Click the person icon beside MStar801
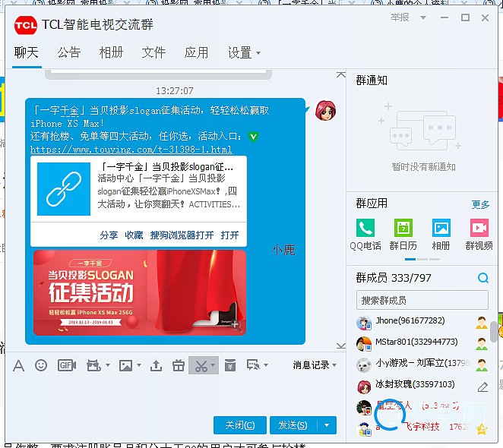 click(x=482, y=344)
